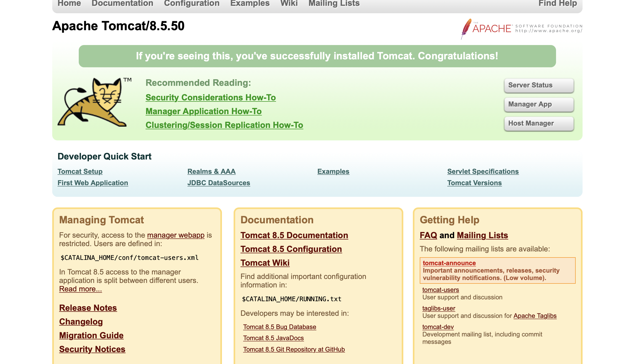Click the Apache Tomcat/8.5.50 heading

click(118, 26)
